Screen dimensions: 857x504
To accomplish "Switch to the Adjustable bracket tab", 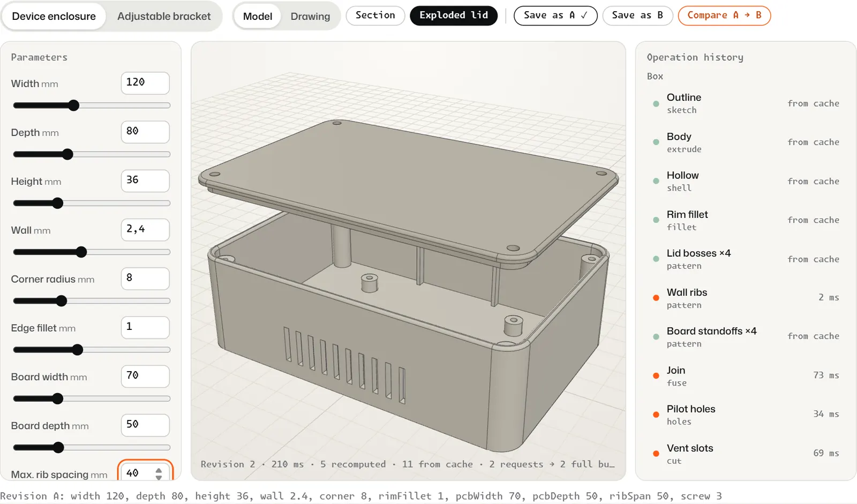I will click(164, 16).
